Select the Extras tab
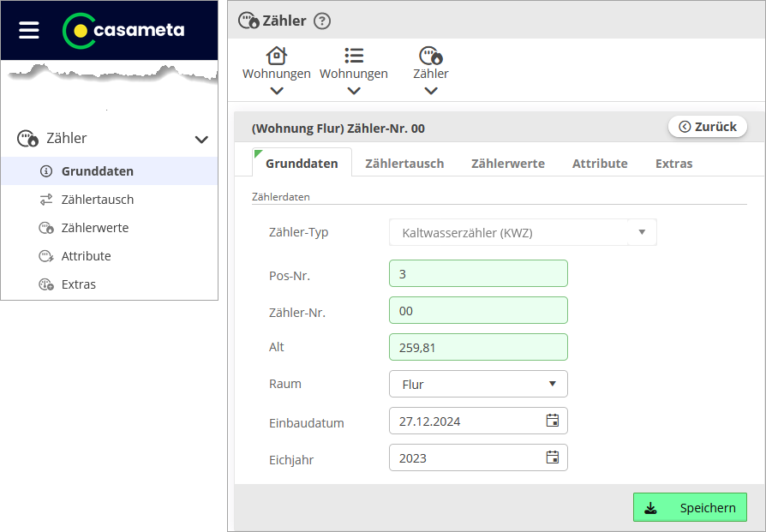 tap(673, 163)
